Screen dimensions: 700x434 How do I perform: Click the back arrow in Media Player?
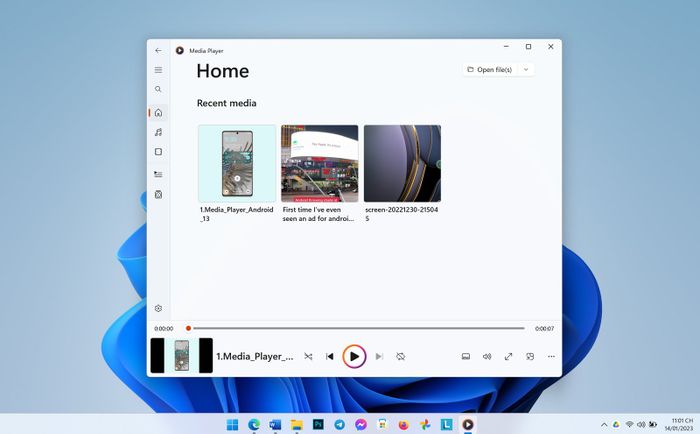tap(158, 50)
